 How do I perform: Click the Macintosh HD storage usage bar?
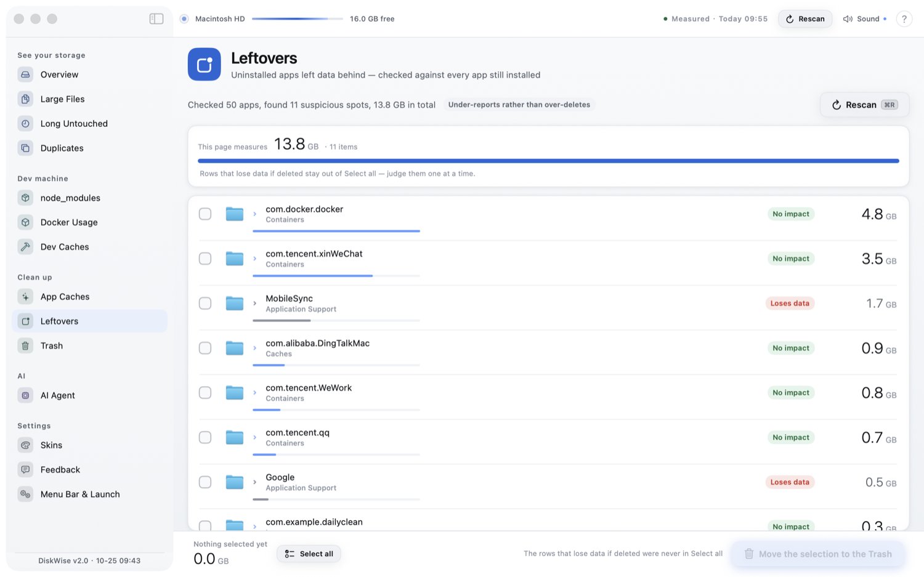click(298, 19)
